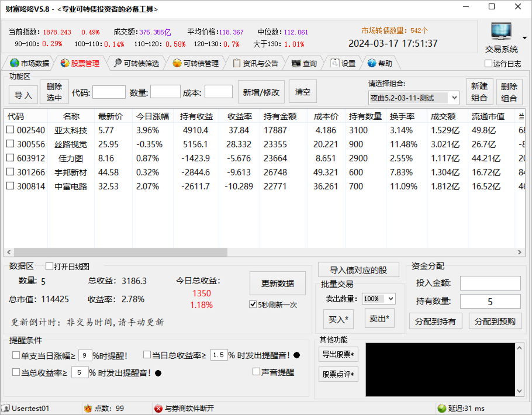Screen dimensions: 532x415
Task: Open the 卖出数量 100% dropdown
Action: click(x=379, y=299)
